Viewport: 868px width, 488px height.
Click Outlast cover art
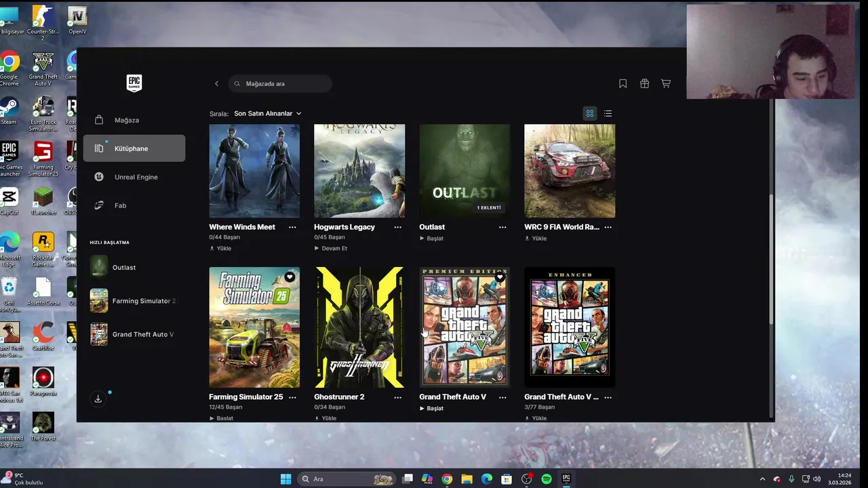click(x=465, y=171)
